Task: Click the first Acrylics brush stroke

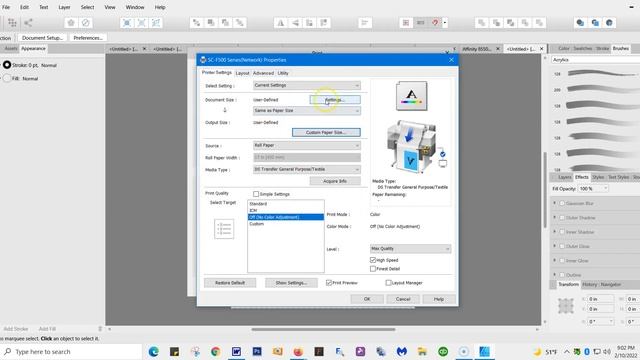Action: [601, 73]
